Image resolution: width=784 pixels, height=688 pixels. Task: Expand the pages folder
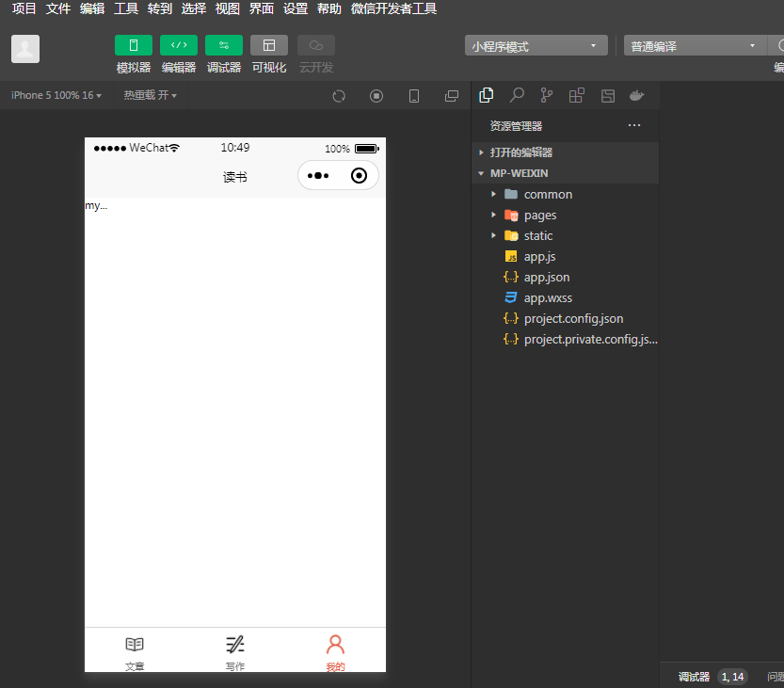565,215
